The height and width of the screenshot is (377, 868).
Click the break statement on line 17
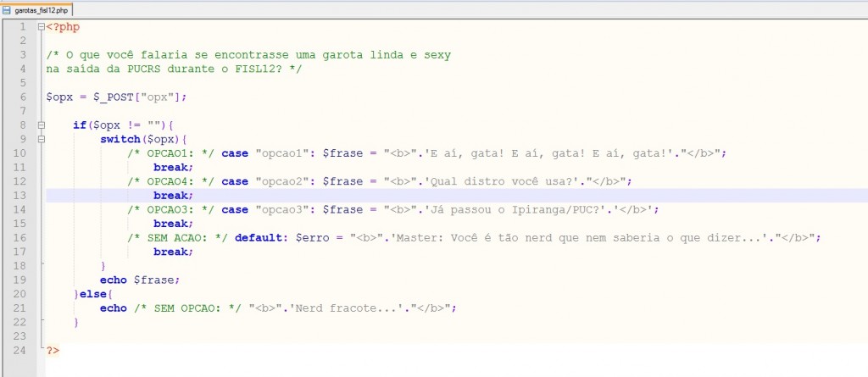tap(173, 252)
